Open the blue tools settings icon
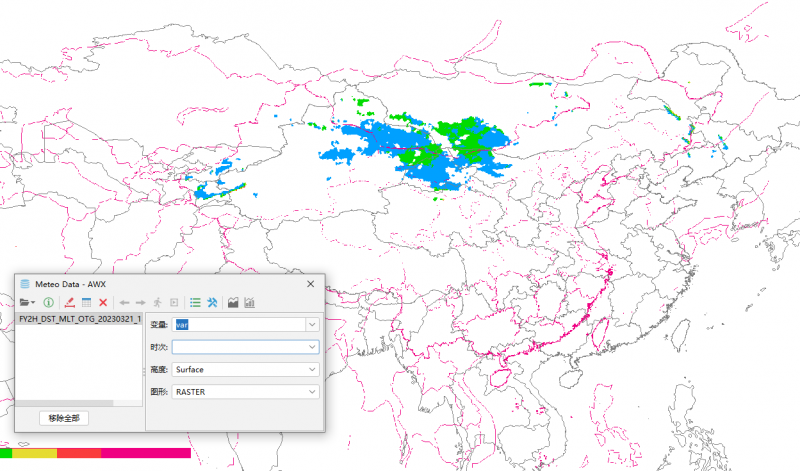Screen dimensions: 800x471 pos(212,302)
